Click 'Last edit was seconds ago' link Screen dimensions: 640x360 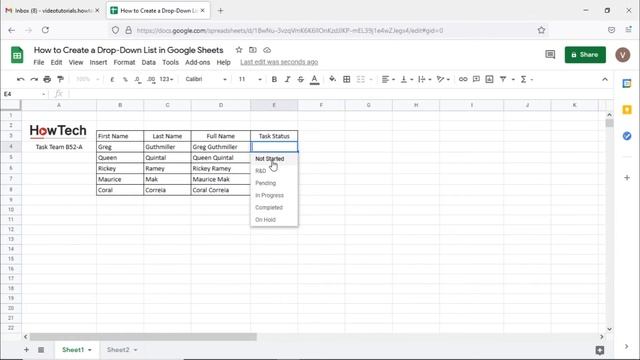pyautogui.click(x=279, y=62)
